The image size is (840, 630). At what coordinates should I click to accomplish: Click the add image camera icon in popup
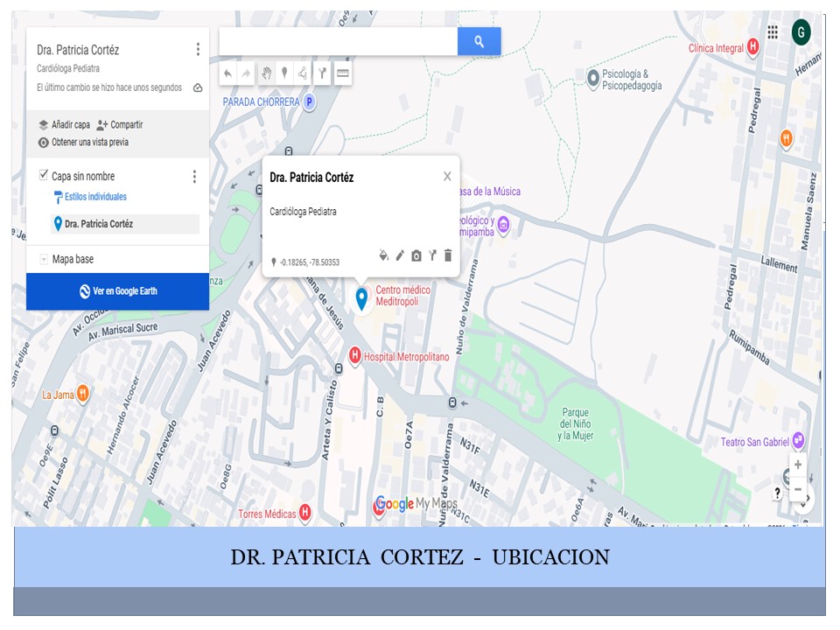click(x=416, y=256)
